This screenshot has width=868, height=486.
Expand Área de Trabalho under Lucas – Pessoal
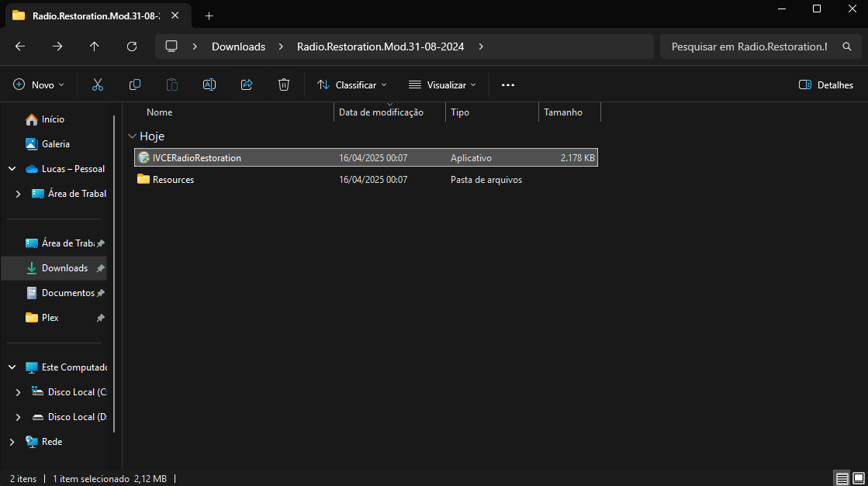19,194
